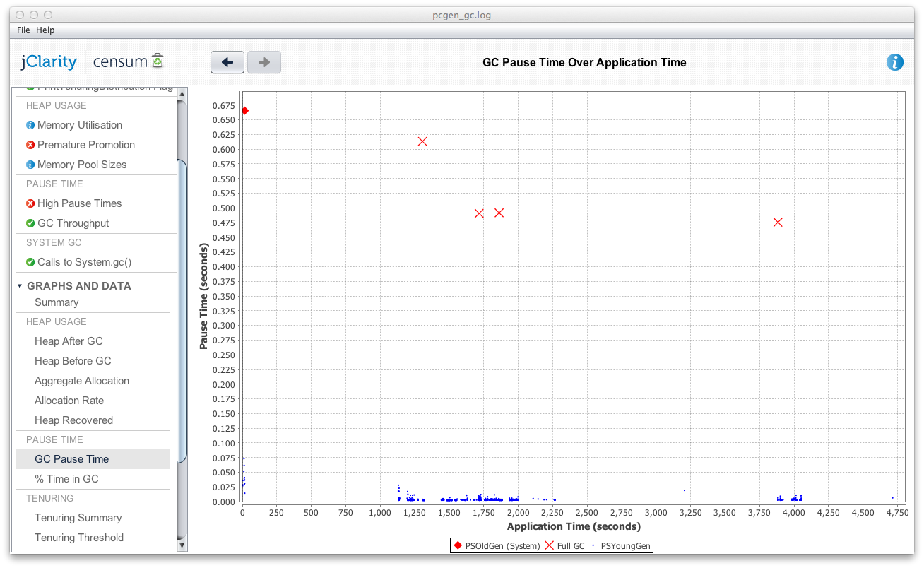Viewport: 924px width, 568px height.
Task: Click the red error icon beside Premature Promotion
Action: 30,145
